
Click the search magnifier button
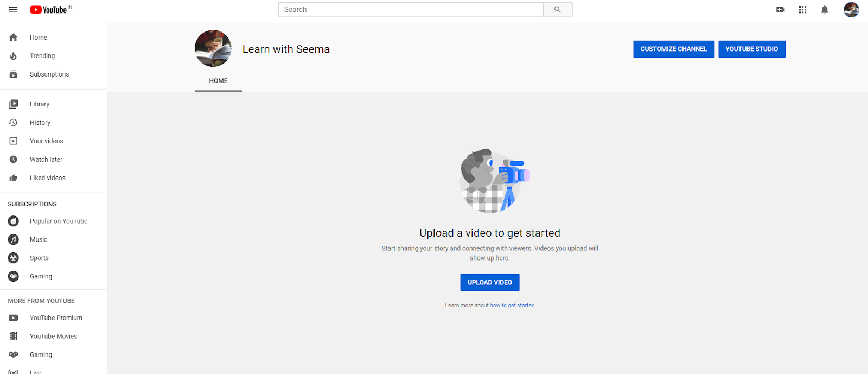(x=558, y=10)
